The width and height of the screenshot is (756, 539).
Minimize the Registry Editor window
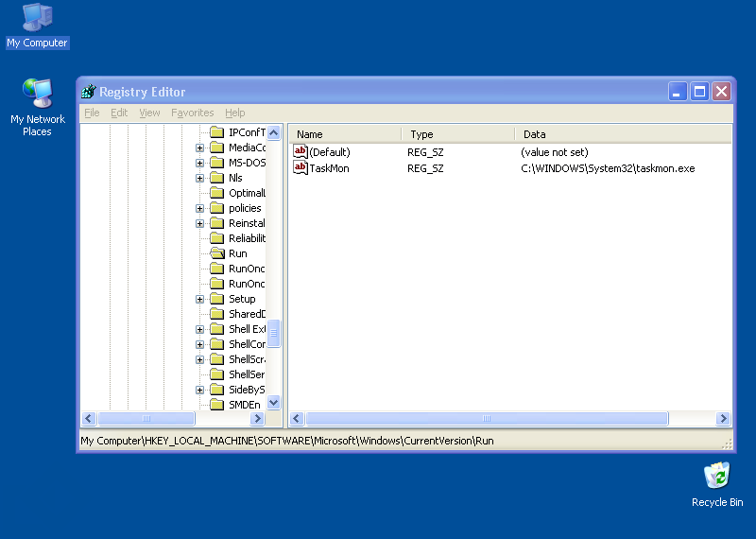(677, 91)
